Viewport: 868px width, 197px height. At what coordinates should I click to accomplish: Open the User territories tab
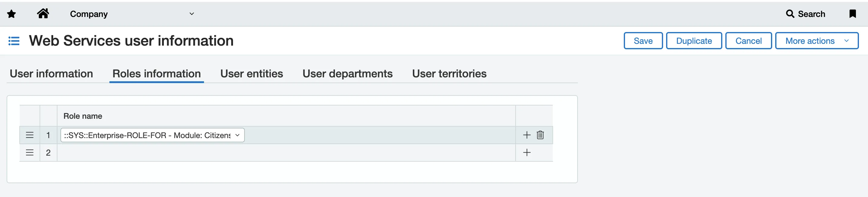(449, 74)
